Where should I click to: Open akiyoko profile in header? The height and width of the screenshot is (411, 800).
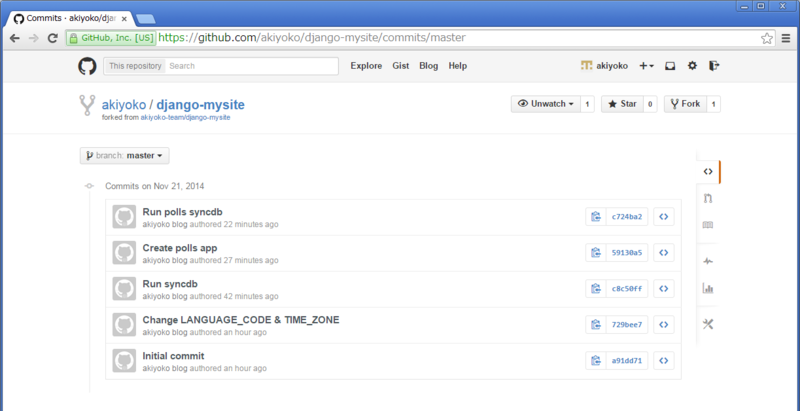click(x=604, y=66)
